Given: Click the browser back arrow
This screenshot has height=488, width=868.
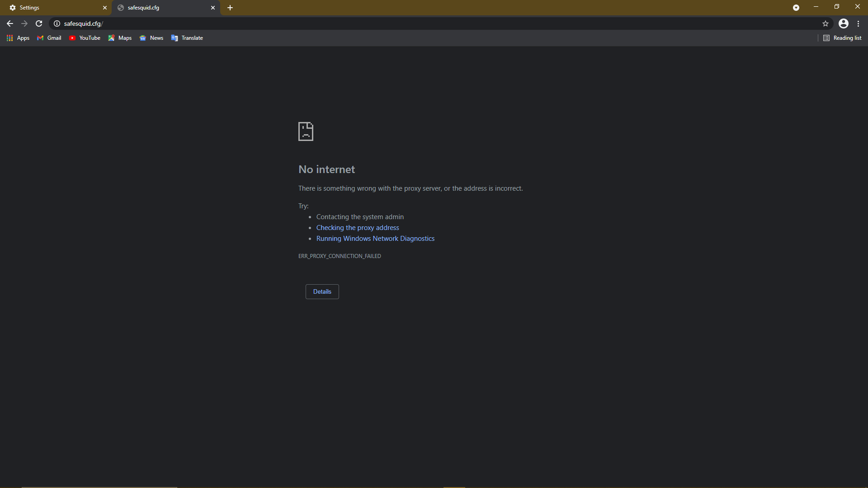Looking at the screenshot, I should (x=10, y=23).
